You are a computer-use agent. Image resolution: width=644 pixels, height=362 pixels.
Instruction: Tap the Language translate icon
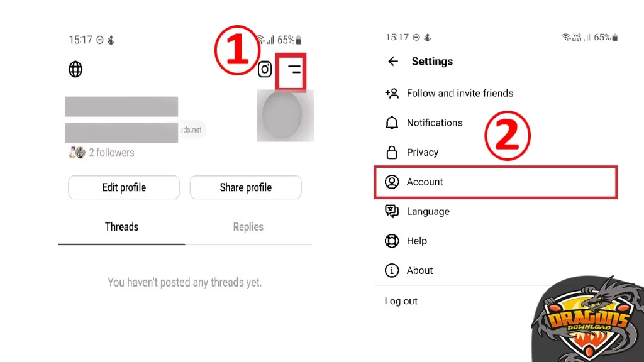point(392,211)
